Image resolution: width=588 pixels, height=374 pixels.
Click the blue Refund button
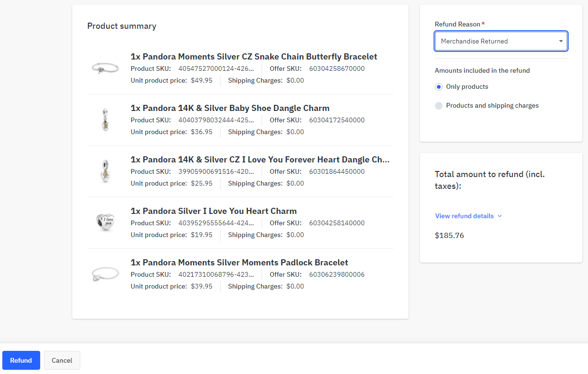(x=21, y=360)
